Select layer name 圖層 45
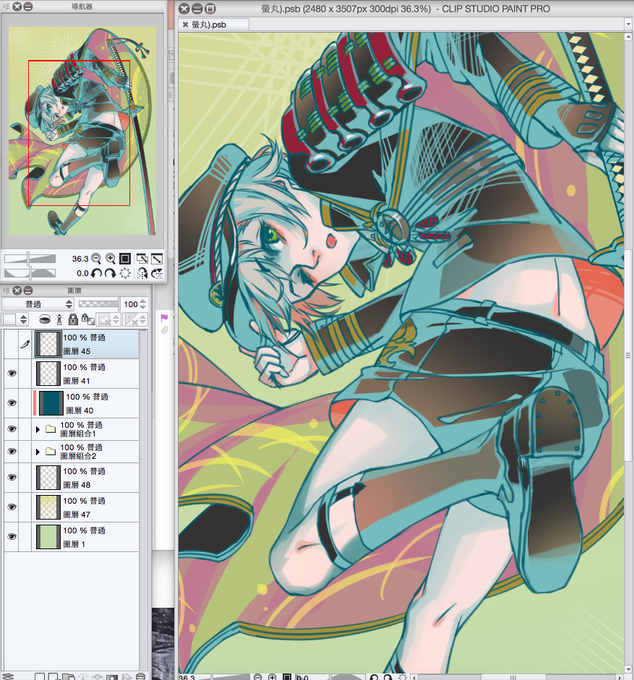The height and width of the screenshot is (680, 634). pos(76,351)
